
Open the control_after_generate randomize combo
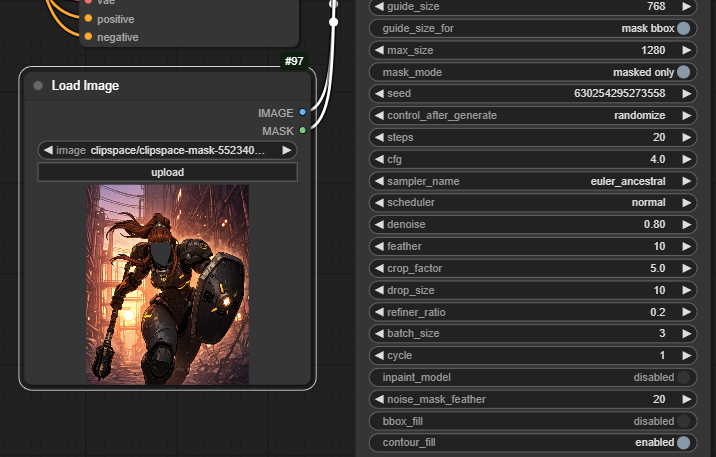tap(533, 116)
